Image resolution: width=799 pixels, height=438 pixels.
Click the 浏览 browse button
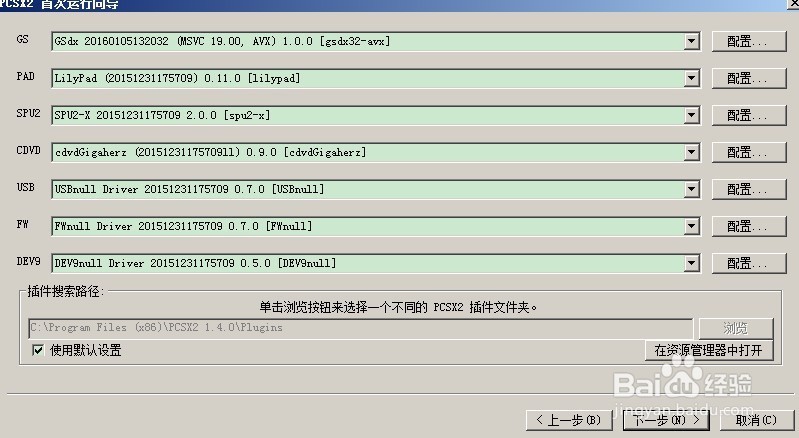(736, 328)
